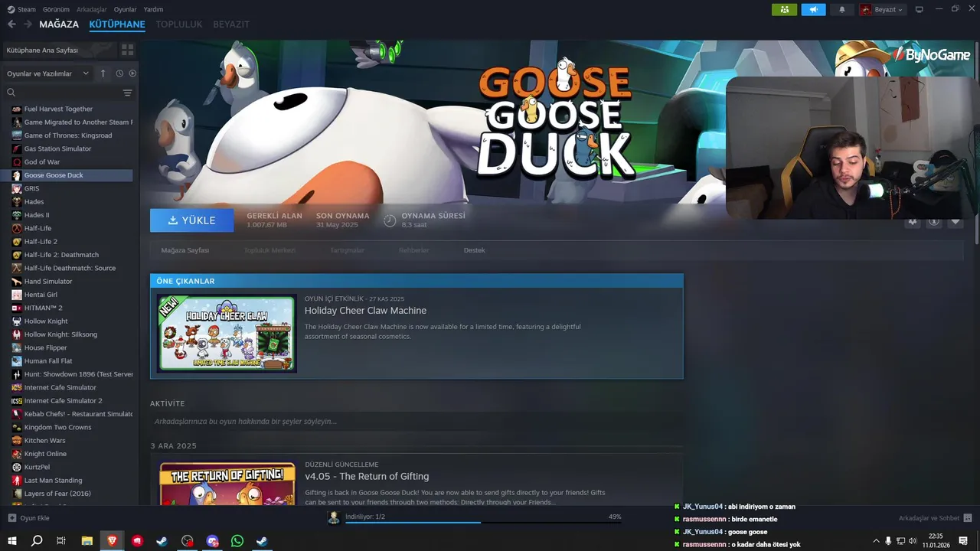This screenshot has width=980, height=551.
Task: Open the Yardım menu
Action: coord(153,9)
